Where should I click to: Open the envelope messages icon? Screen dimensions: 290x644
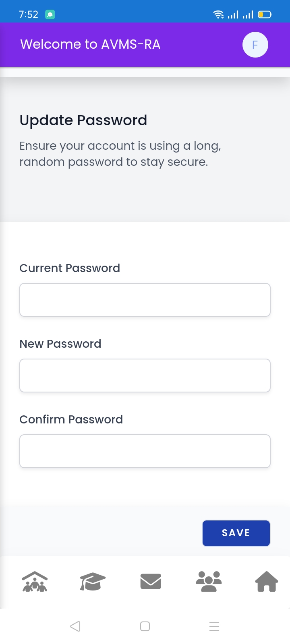151,582
